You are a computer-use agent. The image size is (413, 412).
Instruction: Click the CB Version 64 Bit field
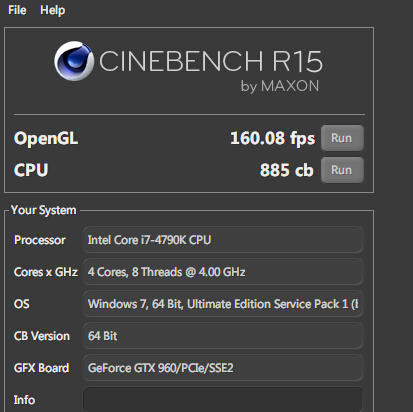223,336
